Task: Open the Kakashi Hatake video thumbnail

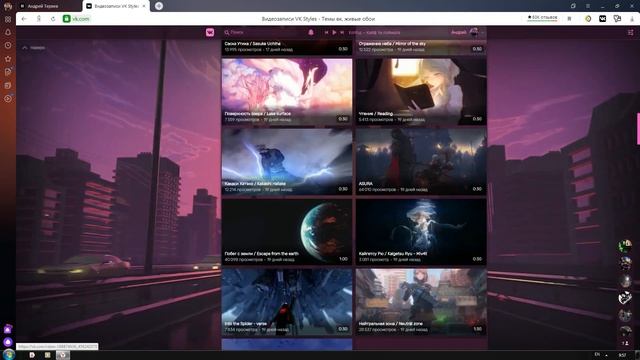Action: [287, 162]
